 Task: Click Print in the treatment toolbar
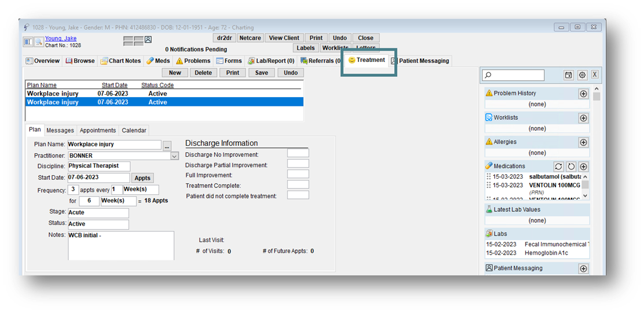(x=233, y=73)
